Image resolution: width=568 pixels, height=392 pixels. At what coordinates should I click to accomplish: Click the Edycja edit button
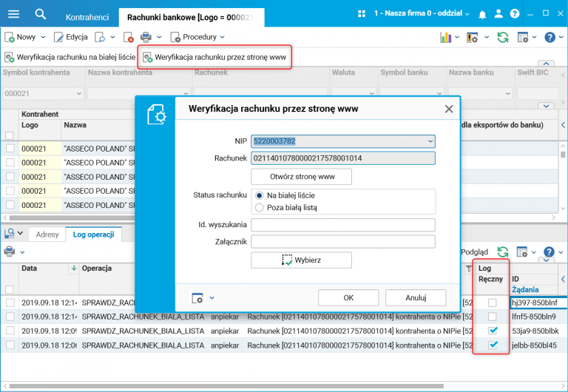tap(71, 37)
